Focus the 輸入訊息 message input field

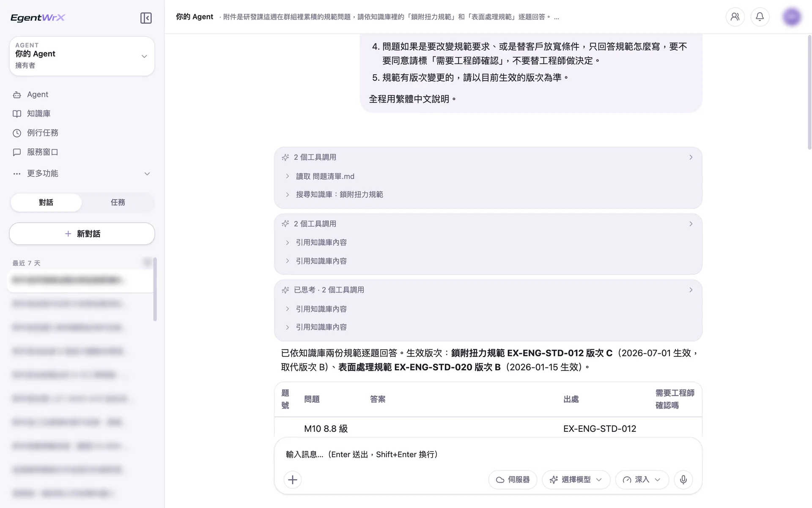pos(488,454)
